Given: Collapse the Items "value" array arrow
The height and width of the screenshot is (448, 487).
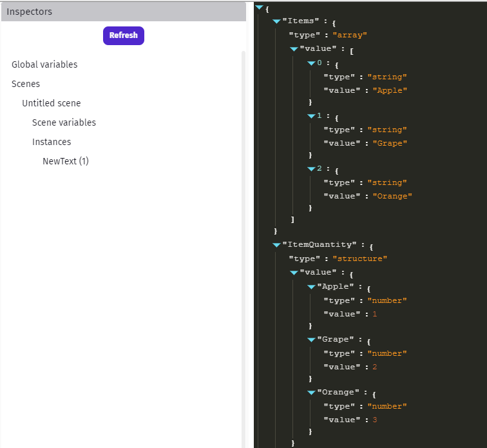Looking at the screenshot, I should click(294, 49).
